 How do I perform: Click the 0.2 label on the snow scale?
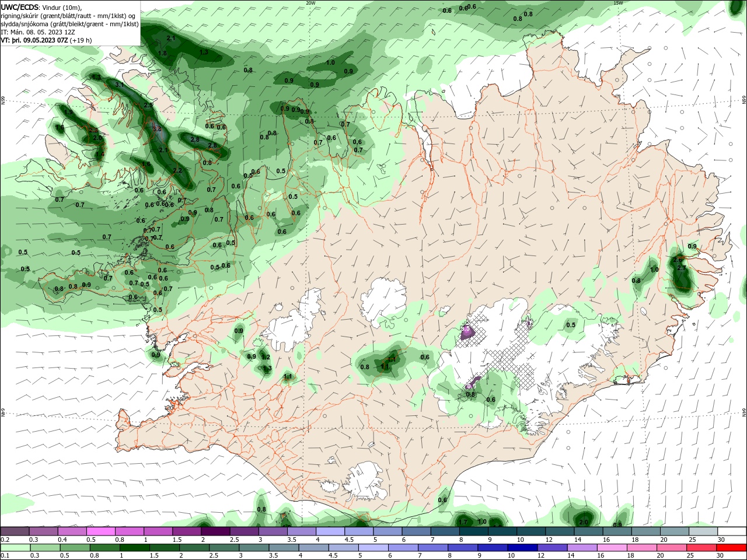pos(5,540)
